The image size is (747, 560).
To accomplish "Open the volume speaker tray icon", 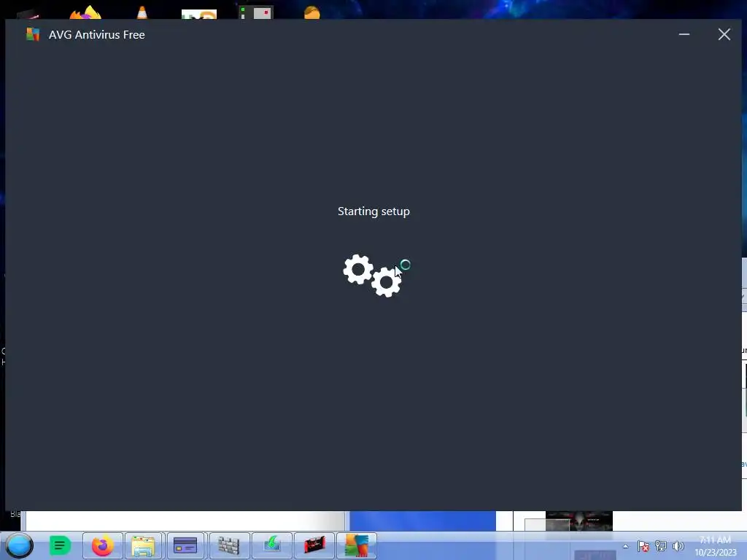I will 678,546.
